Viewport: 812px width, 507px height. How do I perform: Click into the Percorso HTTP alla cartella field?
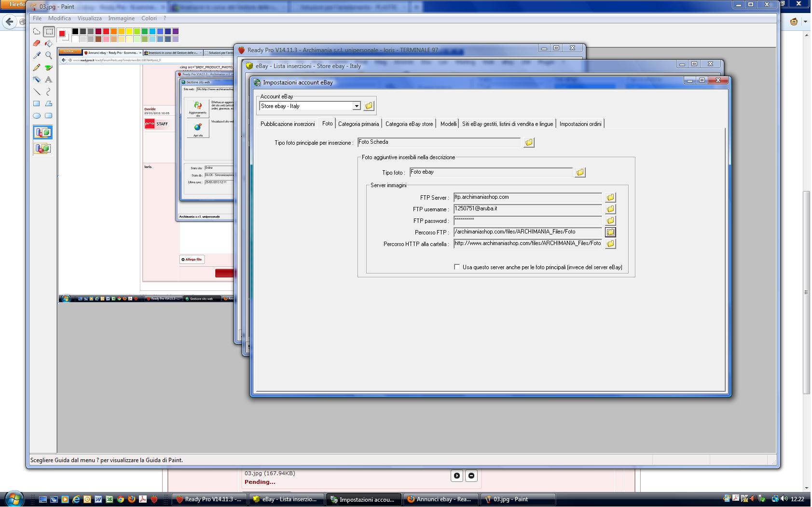[x=528, y=244]
